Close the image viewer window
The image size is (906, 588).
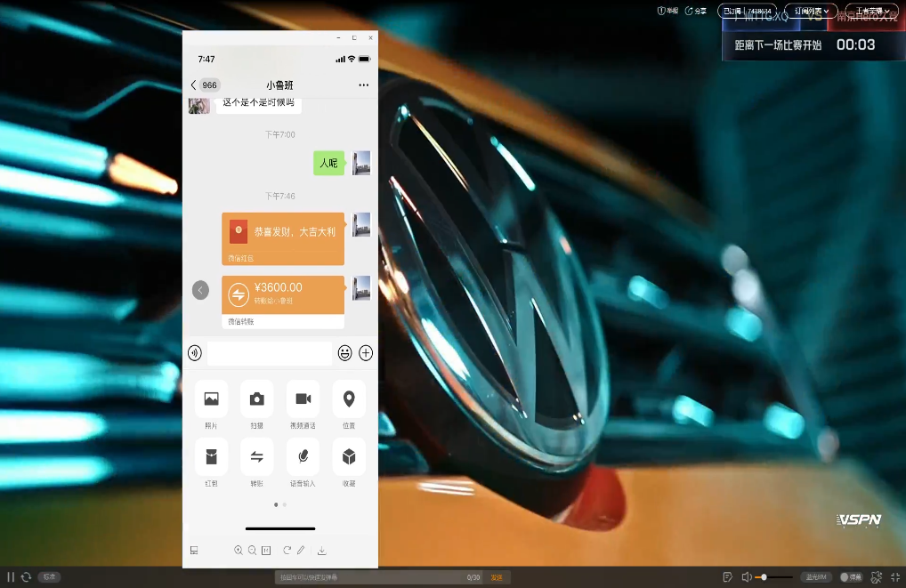[x=370, y=37]
